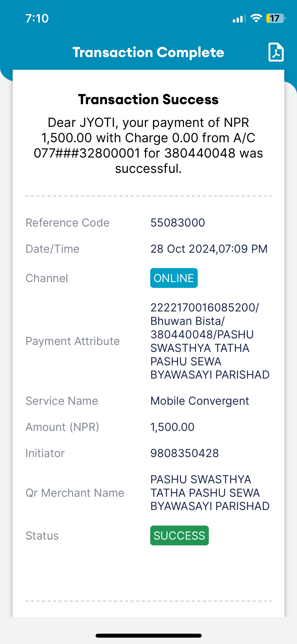Screen dimensions: 297x644
Task: Tap the Amount value 1,500.00
Action: (172, 427)
